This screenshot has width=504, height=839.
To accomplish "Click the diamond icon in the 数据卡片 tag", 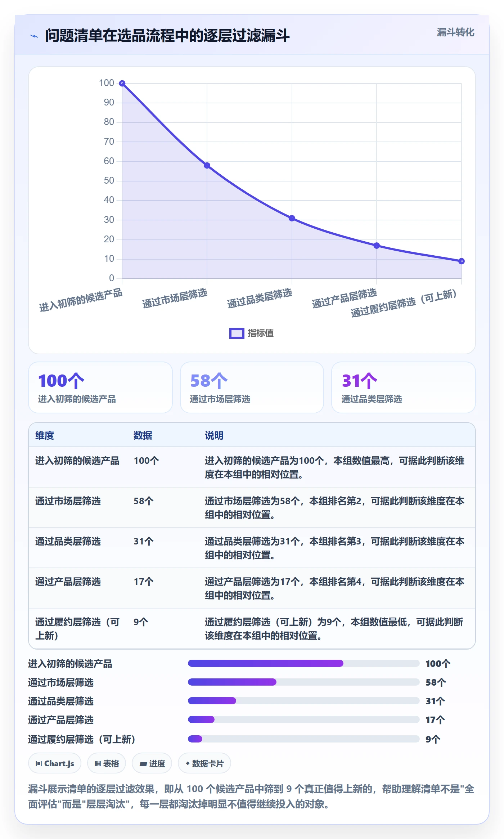I will pos(188,763).
